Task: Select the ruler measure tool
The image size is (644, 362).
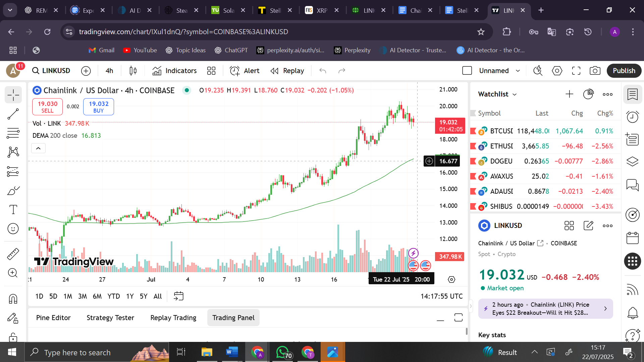Action: pyautogui.click(x=13, y=254)
